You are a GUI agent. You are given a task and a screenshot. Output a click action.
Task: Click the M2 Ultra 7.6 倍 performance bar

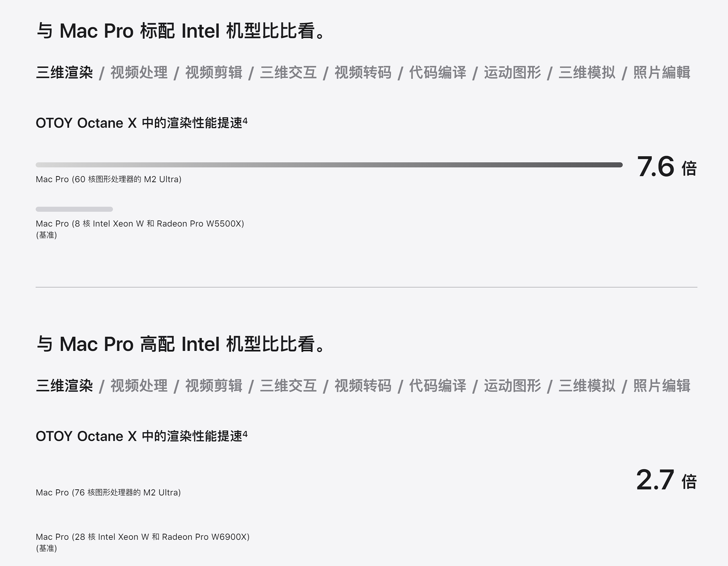click(x=329, y=165)
